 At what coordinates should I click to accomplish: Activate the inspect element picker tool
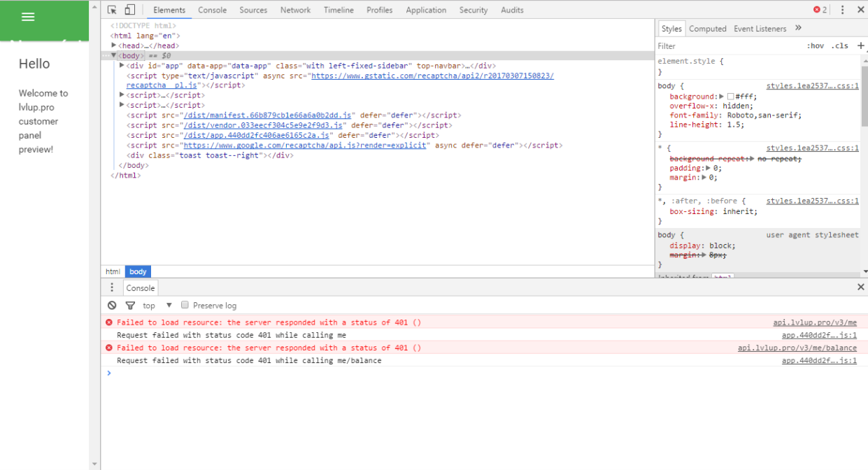[x=112, y=10]
